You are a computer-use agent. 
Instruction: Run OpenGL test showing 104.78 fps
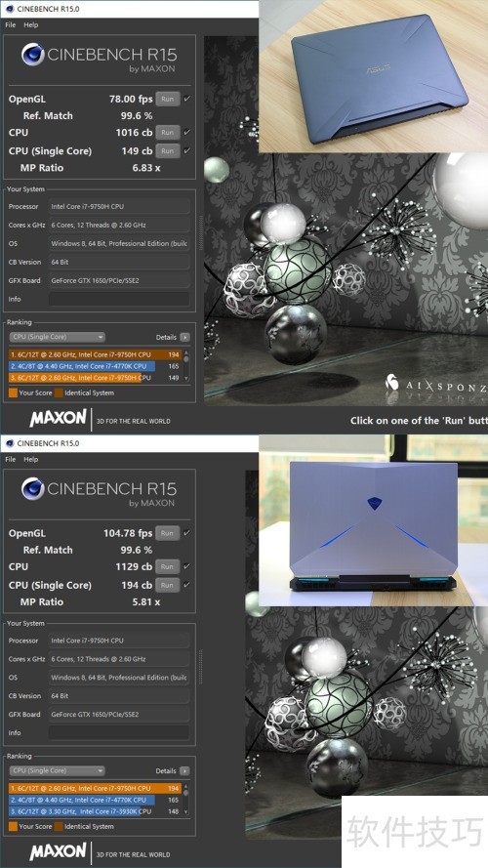pyautogui.click(x=168, y=533)
